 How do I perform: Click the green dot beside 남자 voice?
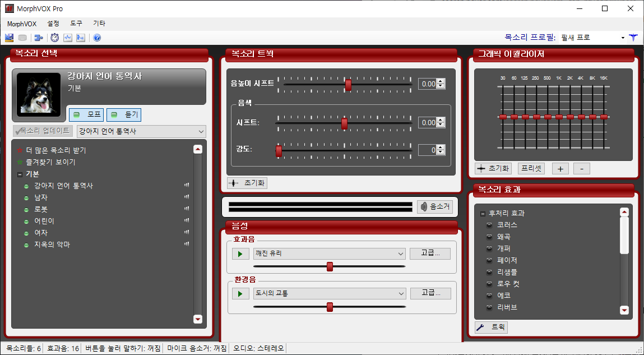26,198
